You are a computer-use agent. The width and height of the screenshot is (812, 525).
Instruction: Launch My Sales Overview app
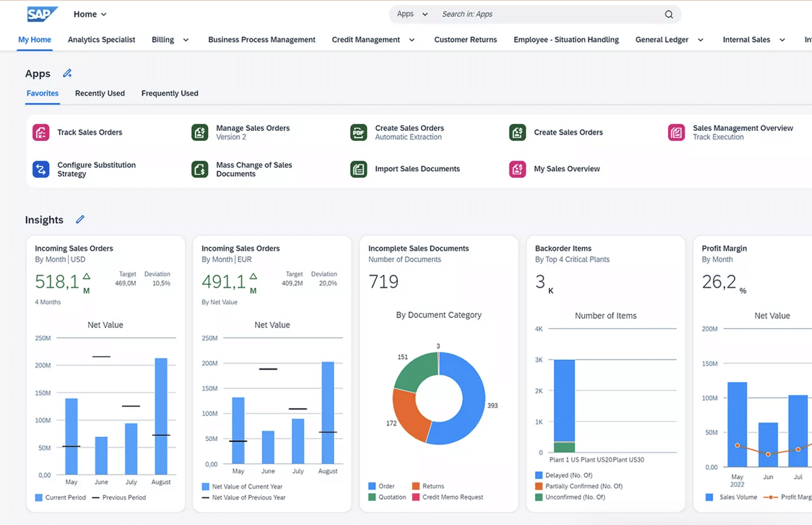pos(517,169)
